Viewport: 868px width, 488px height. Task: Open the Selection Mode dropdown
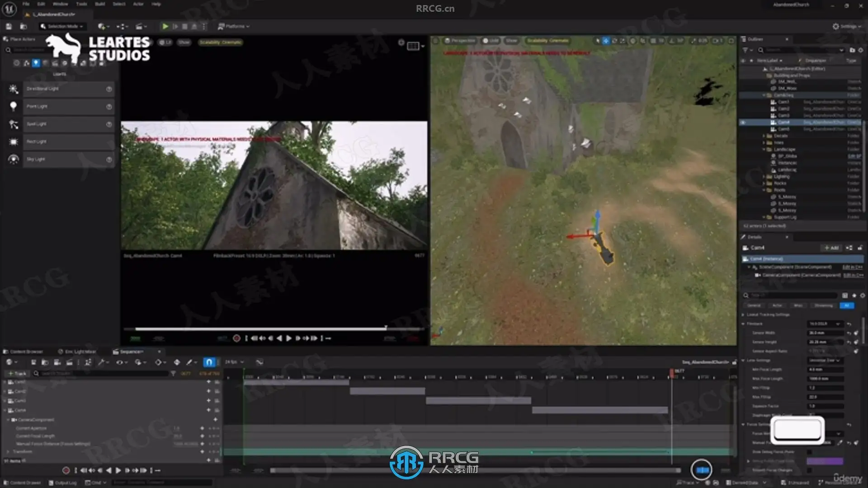[62, 26]
